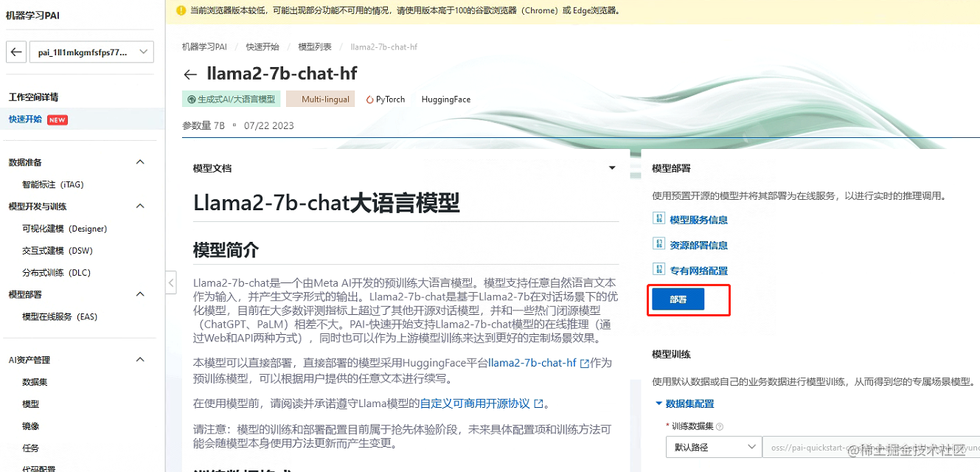Collapse the 数据集配置 section
Image resolution: width=980 pixels, height=472 pixels.
(658, 403)
